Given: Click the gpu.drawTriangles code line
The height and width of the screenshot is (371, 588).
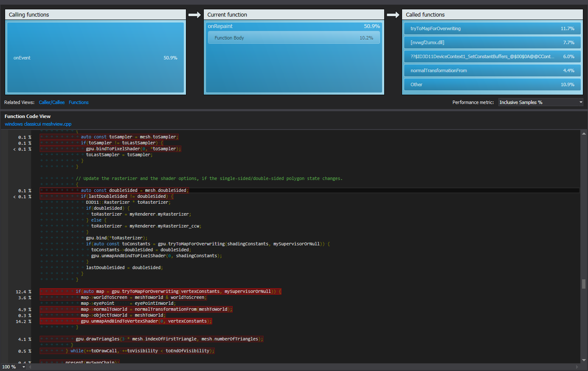Looking at the screenshot, I should click(169, 339).
